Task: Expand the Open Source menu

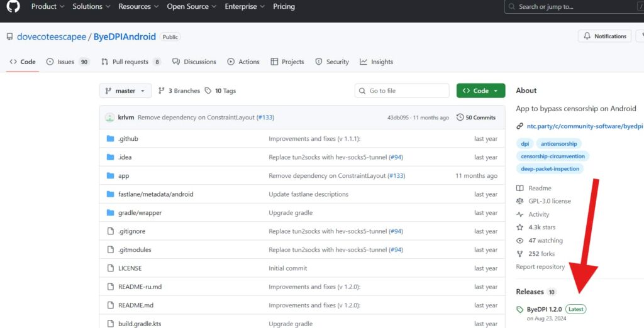Action: 192,6
